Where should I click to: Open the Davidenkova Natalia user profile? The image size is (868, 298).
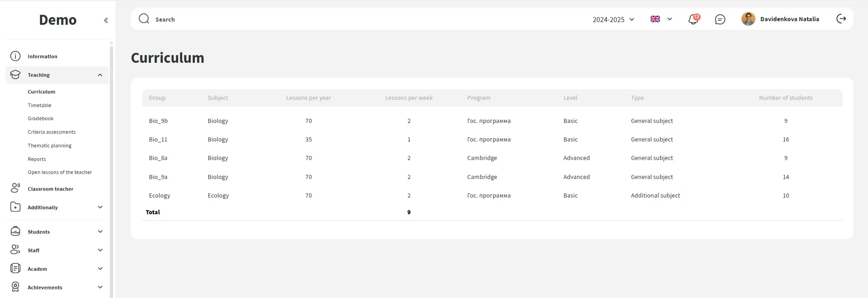click(789, 19)
